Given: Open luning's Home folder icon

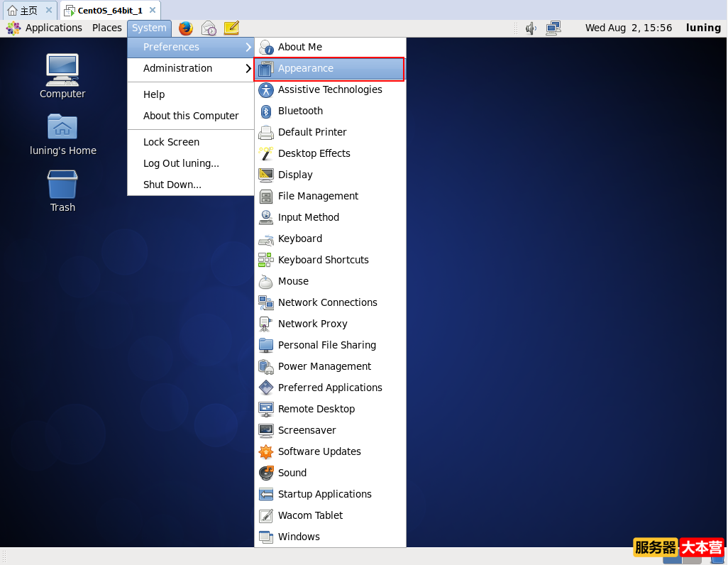Looking at the screenshot, I should (62, 133).
